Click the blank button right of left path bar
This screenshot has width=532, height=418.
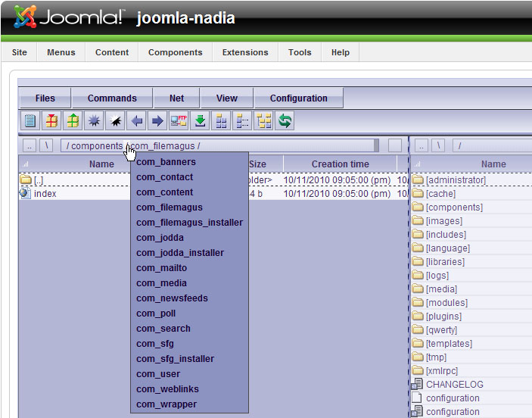coord(395,145)
